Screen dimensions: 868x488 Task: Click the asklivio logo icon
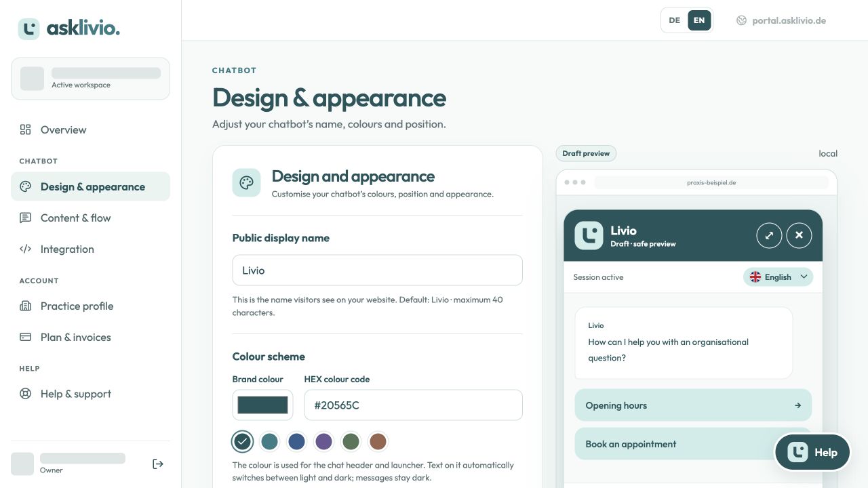(28, 28)
